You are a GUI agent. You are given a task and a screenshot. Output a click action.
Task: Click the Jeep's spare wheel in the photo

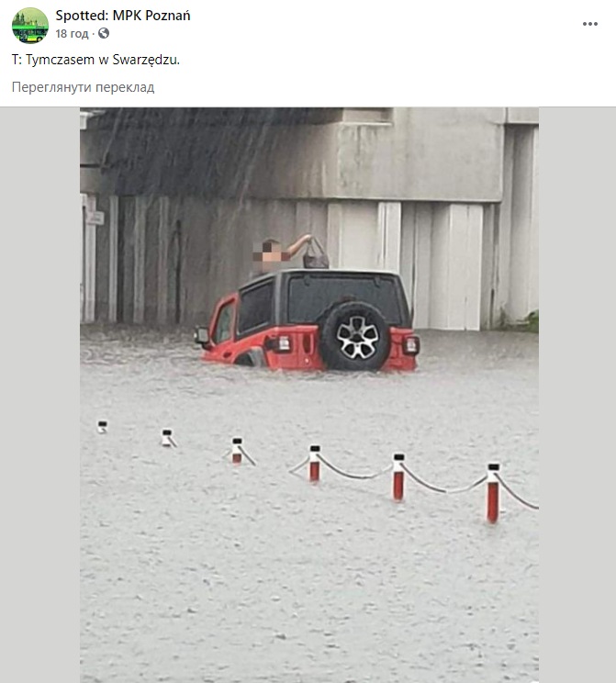[x=355, y=336]
